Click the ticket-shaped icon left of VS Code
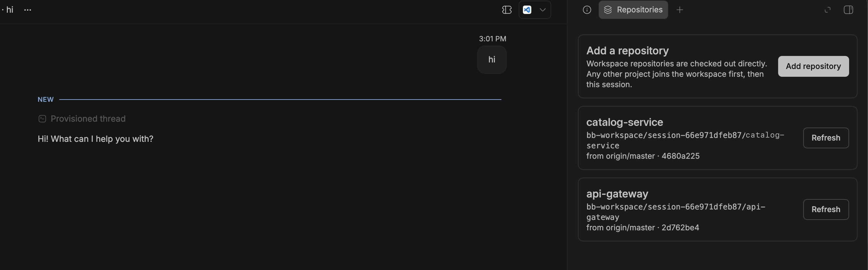 [x=507, y=10]
